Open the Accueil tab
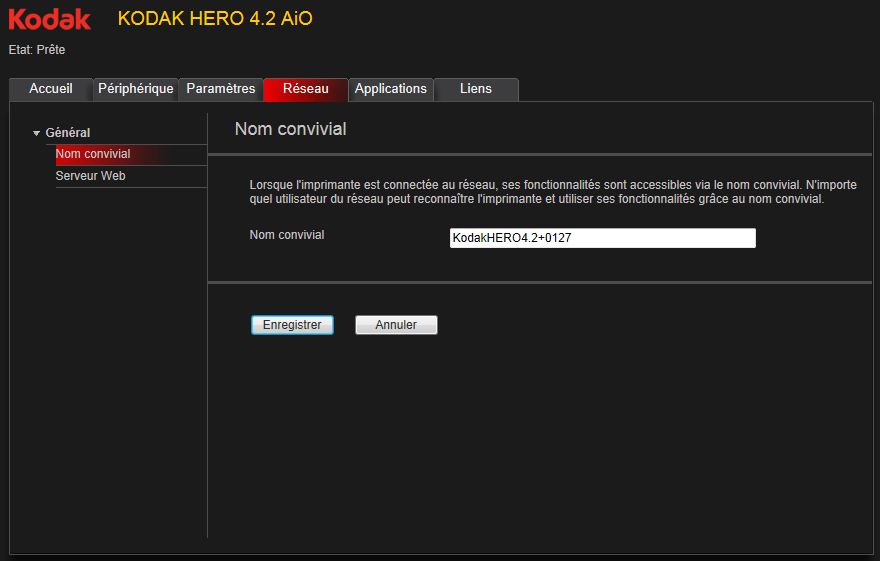880x561 pixels. point(51,89)
